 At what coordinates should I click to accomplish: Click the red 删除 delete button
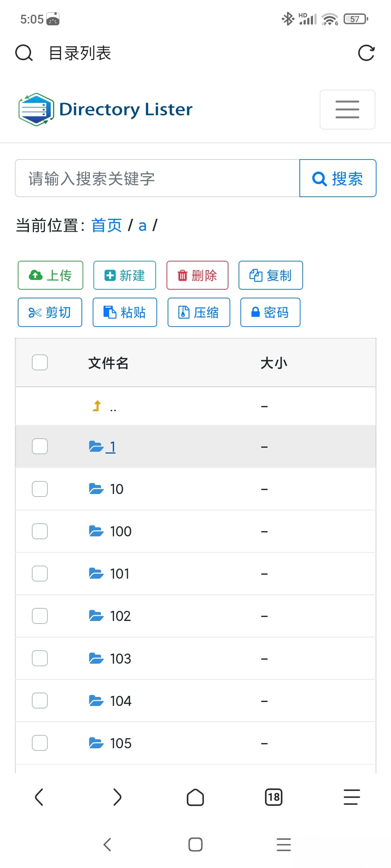197,275
